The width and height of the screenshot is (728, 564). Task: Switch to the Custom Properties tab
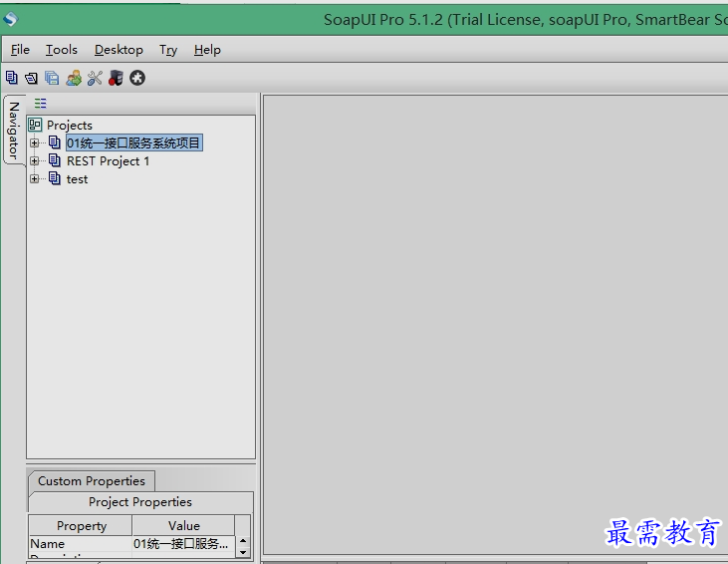tap(92, 481)
